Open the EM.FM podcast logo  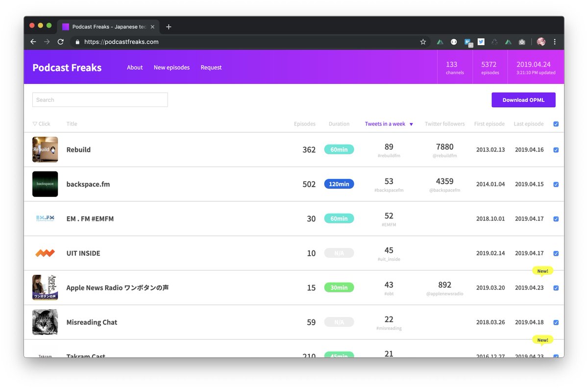coord(45,219)
